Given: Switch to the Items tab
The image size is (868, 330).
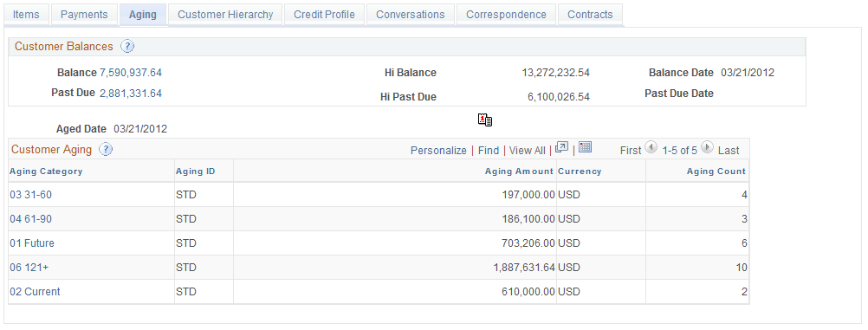Looking at the screenshot, I should pyautogui.click(x=26, y=15).
